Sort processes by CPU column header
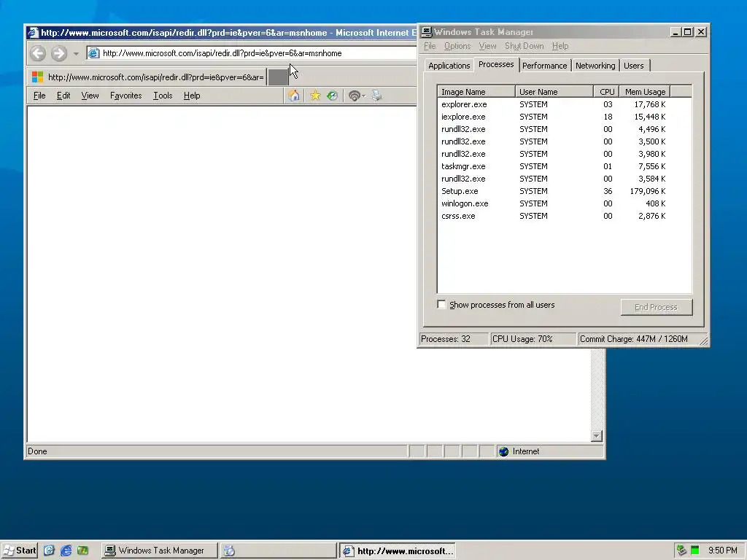 pos(606,92)
